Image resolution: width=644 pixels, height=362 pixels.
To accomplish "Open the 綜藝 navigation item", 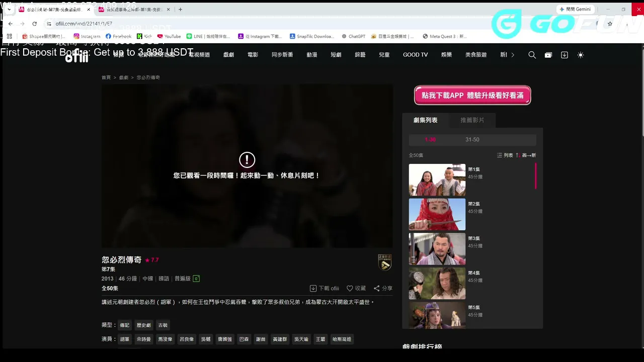I will coord(360,55).
